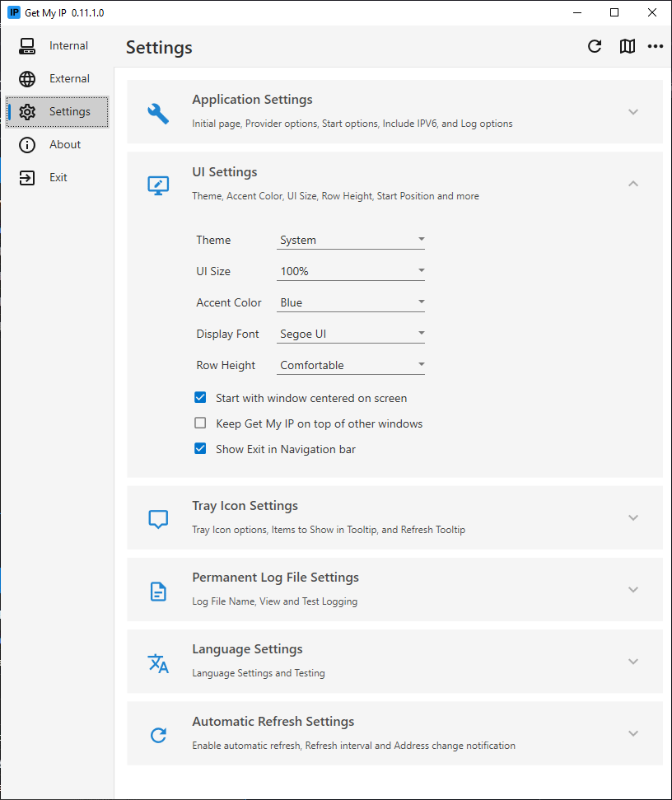Open the map icon in the header

628,46
